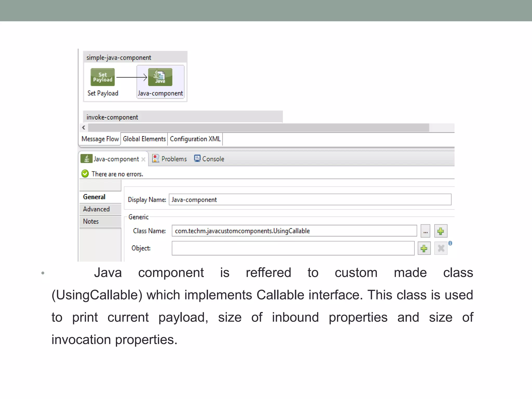532x399 pixels.
Task: Add object with green plus beside Object
Action: (424, 248)
